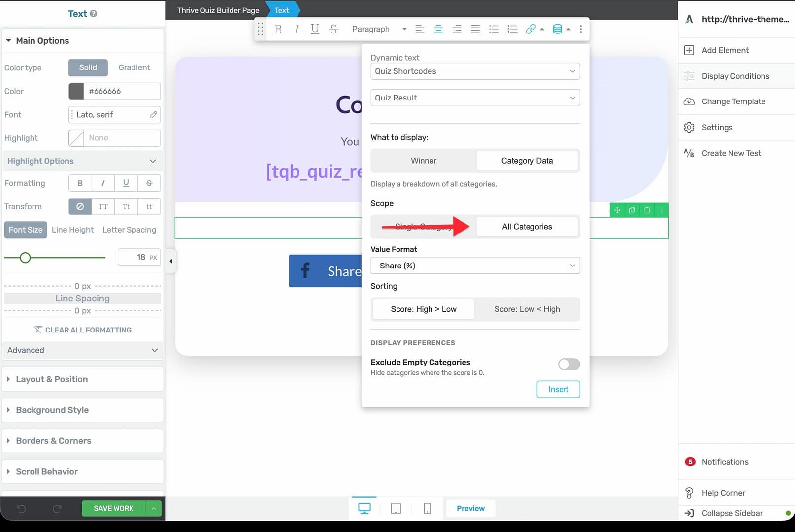Select Winner under What to display
This screenshot has height=532, width=795.
(423, 161)
